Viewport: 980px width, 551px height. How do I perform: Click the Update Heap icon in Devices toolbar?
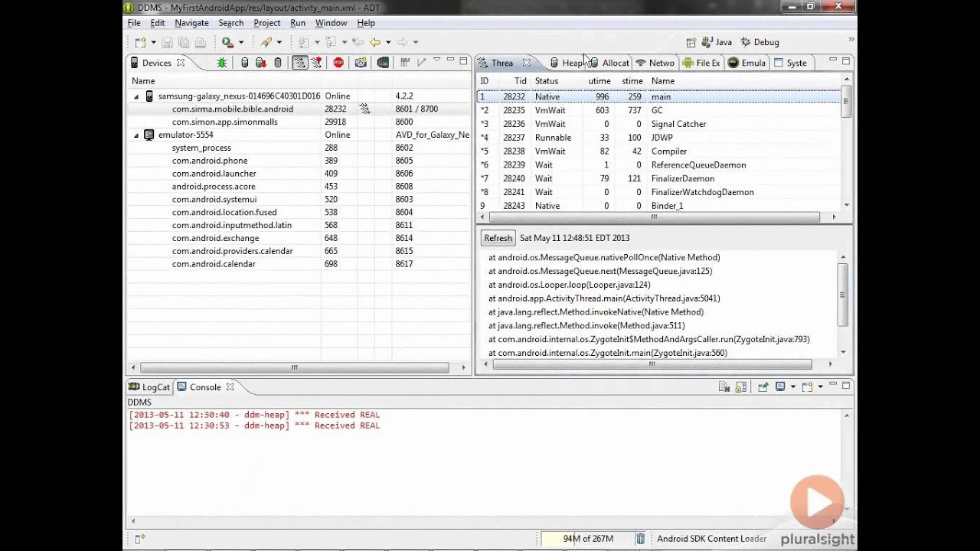pyautogui.click(x=244, y=63)
